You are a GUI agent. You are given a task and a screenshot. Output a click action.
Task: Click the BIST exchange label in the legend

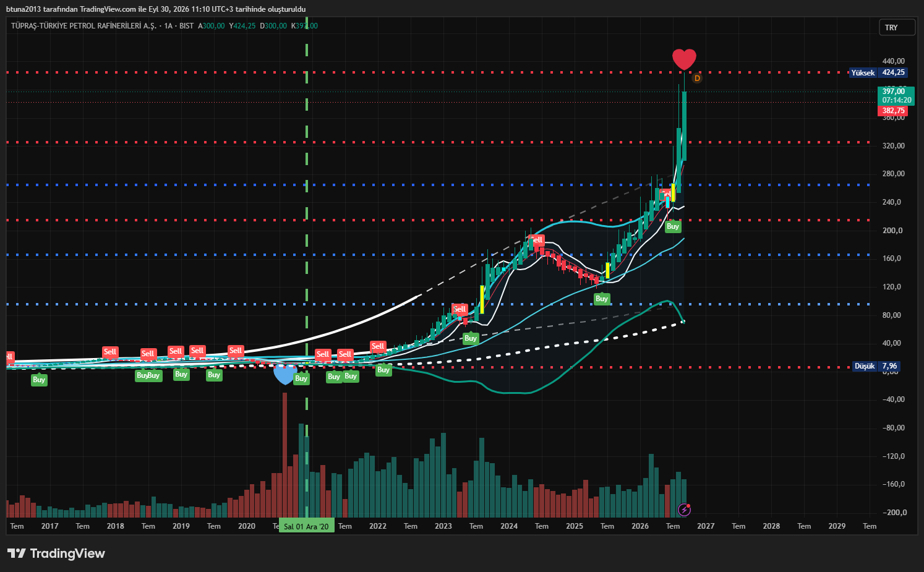point(186,26)
